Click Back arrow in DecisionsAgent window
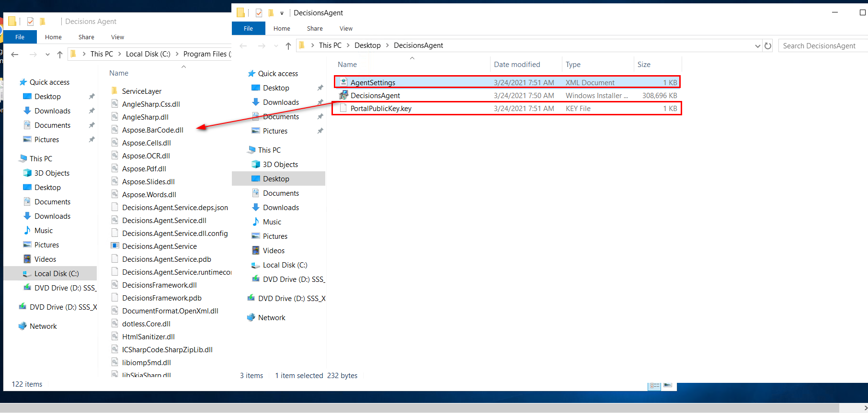The height and width of the screenshot is (413, 868). [x=243, y=45]
